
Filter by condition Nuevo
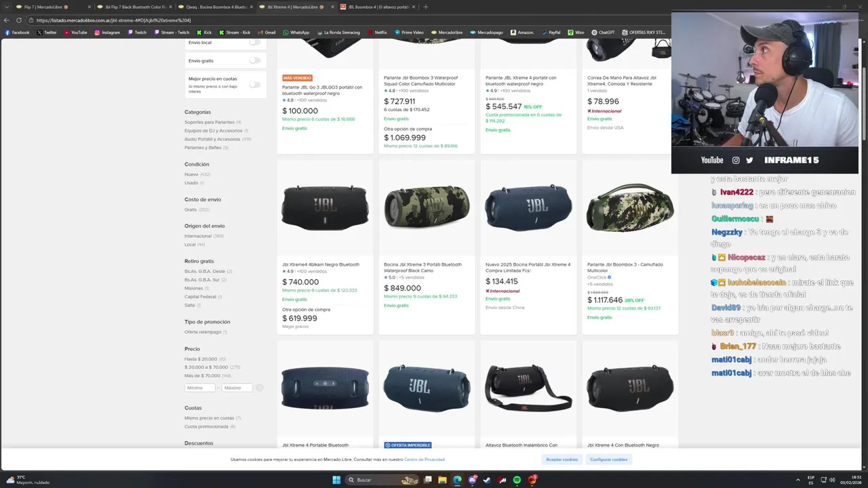click(x=191, y=174)
